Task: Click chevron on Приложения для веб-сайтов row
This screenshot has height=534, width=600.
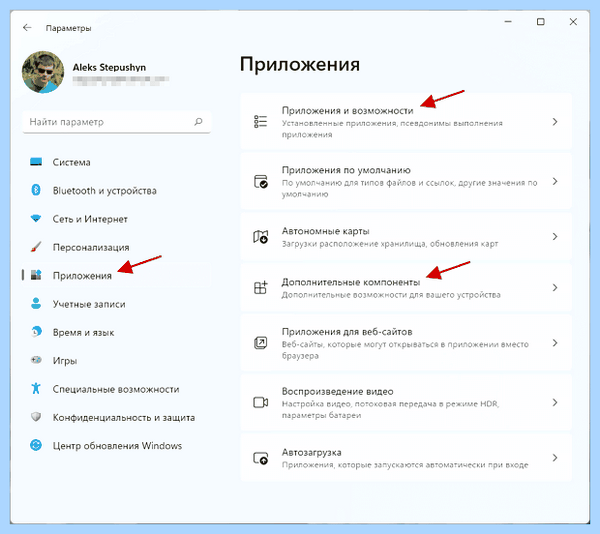Action: point(555,343)
